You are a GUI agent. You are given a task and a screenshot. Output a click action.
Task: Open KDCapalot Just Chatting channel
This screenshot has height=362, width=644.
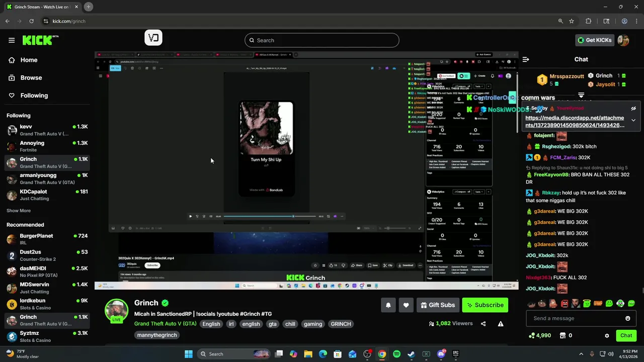click(x=47, y=195)
